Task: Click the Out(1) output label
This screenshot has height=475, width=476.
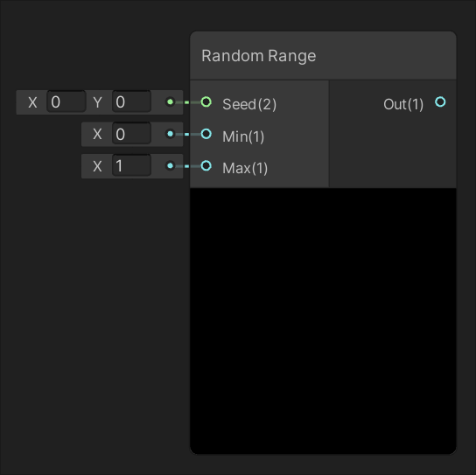Action: coord(403,104)
